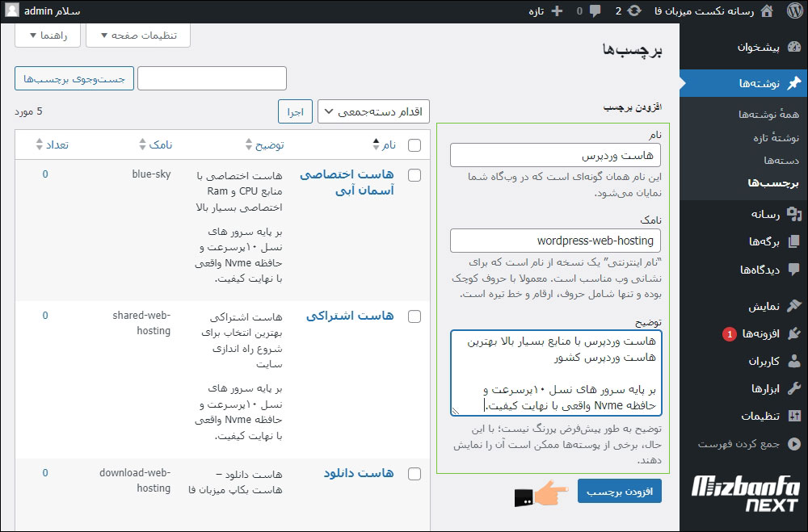808x532 pixels.
Task: Sort tags by نامک column
Action: tap(156, 145)
